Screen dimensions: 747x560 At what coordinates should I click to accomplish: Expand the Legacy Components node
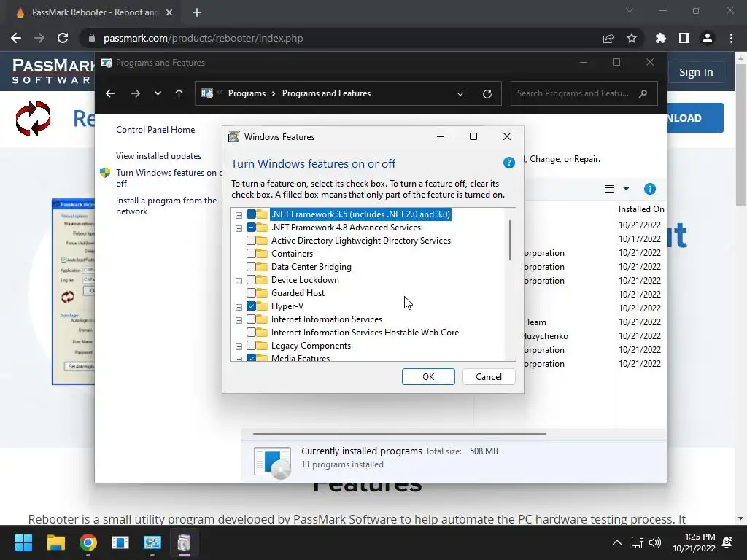click(239, 346)
